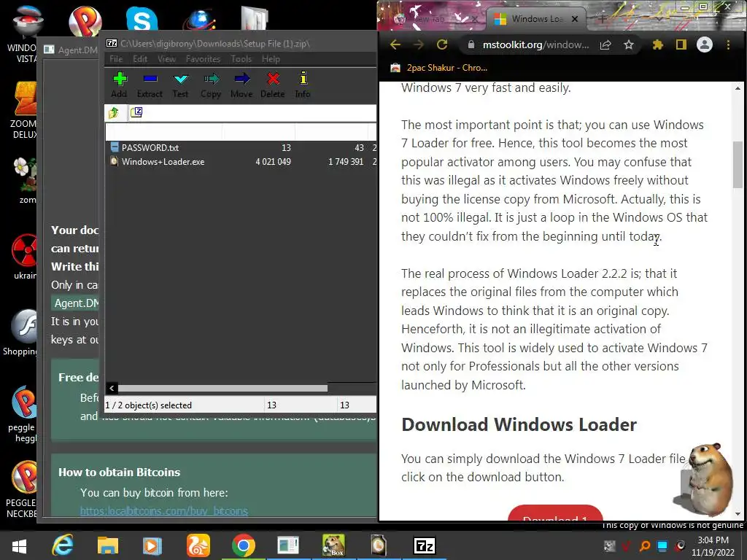Open the ukraine radiation desktop icon

pos(25,256)
